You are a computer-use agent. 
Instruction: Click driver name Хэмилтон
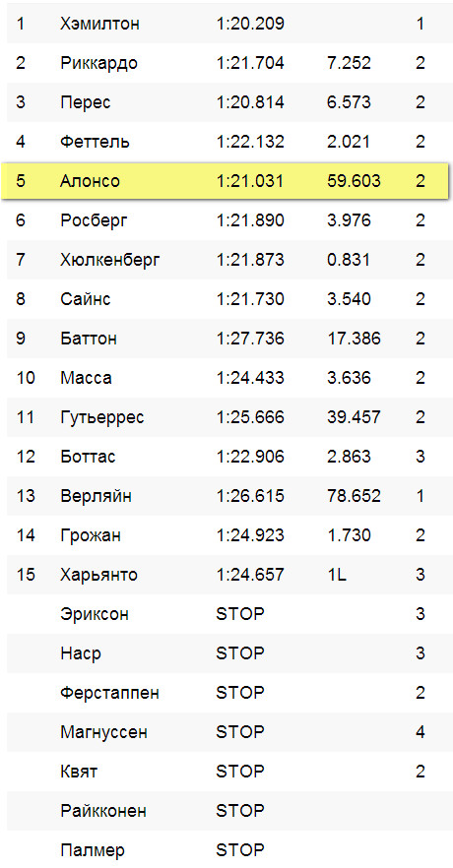click(x=99, y=24)
